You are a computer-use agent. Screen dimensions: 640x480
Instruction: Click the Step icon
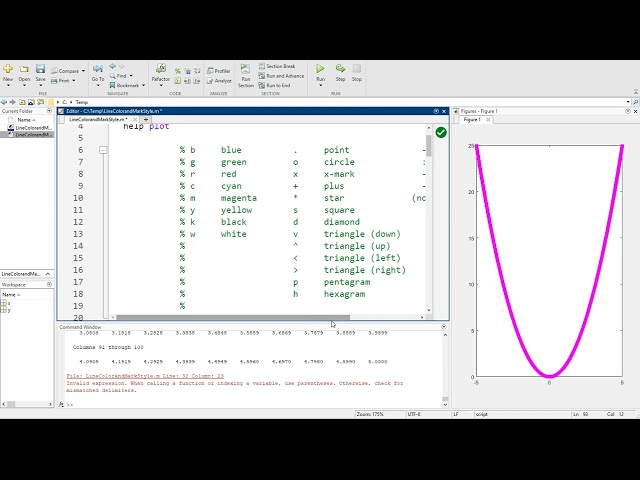click(x=340, y=69)
